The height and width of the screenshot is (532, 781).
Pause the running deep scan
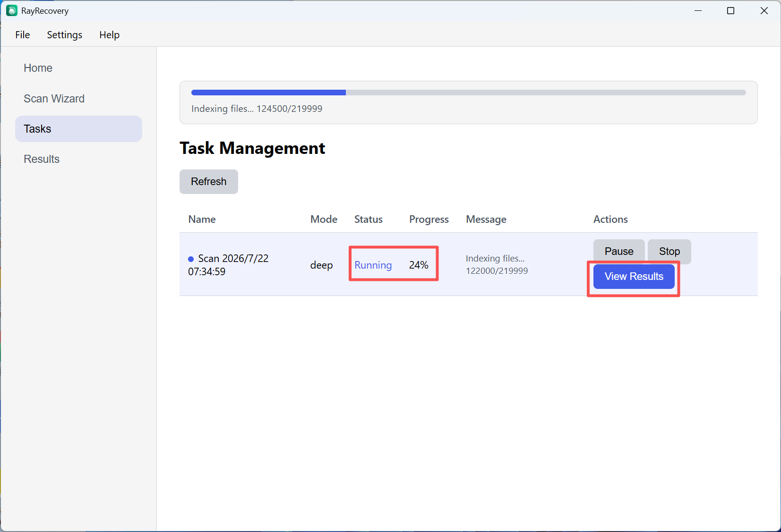(619, 251)
